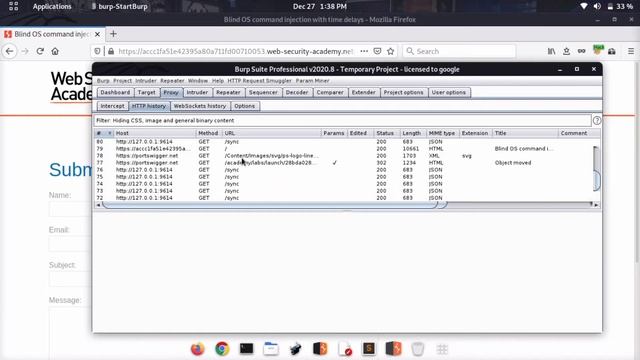This screenshot has height=360, width=640.
Task: Open the Firefox Library icon
Action: pos(551,51)
